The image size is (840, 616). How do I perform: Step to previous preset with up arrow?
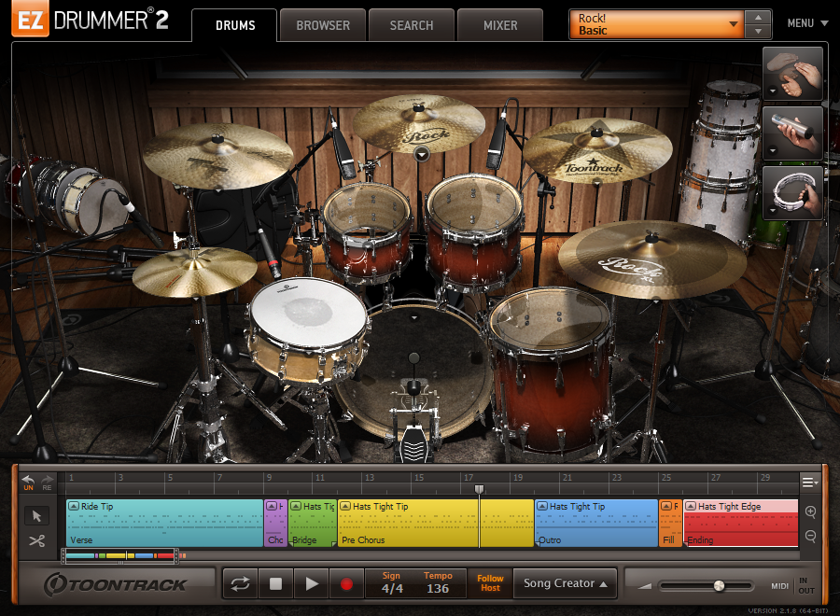click(x=758, y=18)
